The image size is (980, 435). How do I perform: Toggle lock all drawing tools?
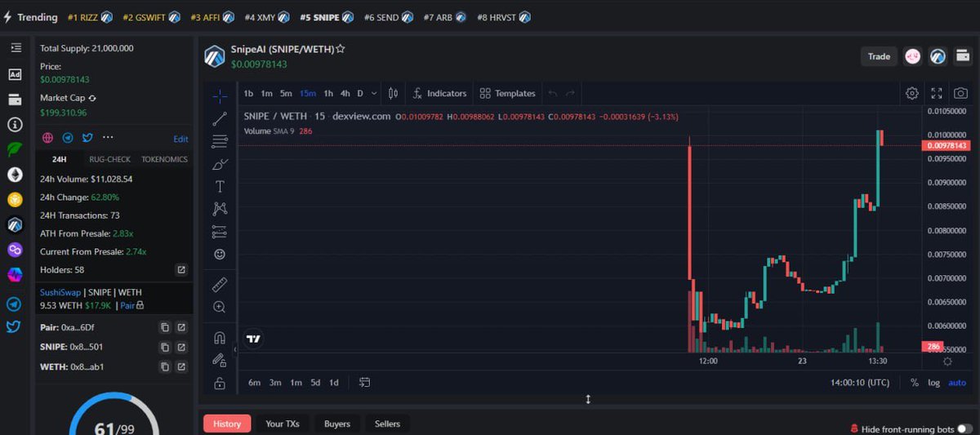click(220, 382)
